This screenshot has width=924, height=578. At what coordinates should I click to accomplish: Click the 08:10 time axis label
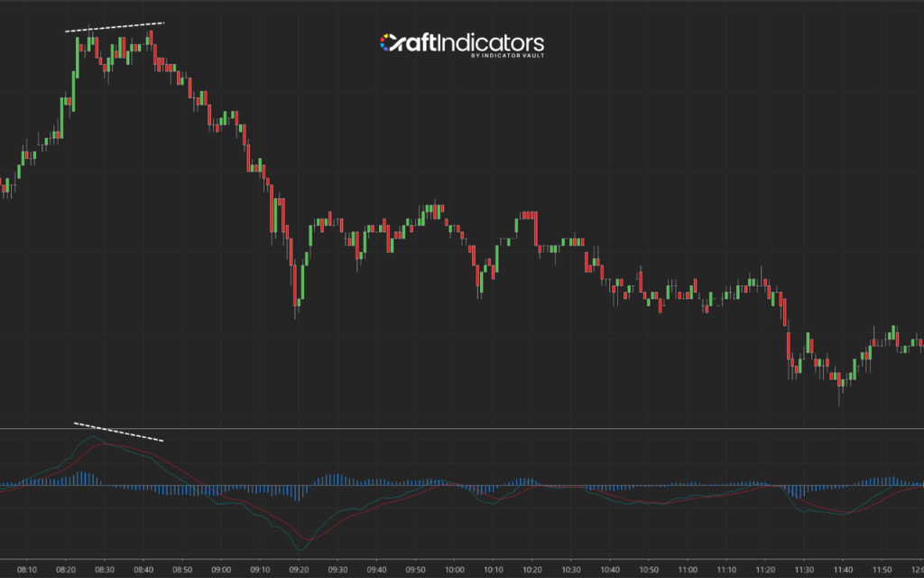pos(26,570)
